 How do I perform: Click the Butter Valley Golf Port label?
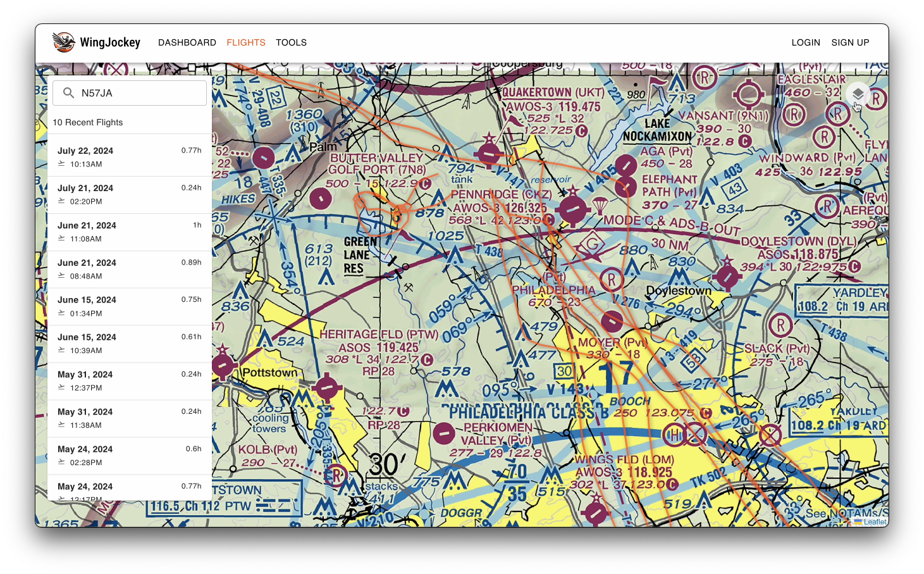(x=377, y=164)
